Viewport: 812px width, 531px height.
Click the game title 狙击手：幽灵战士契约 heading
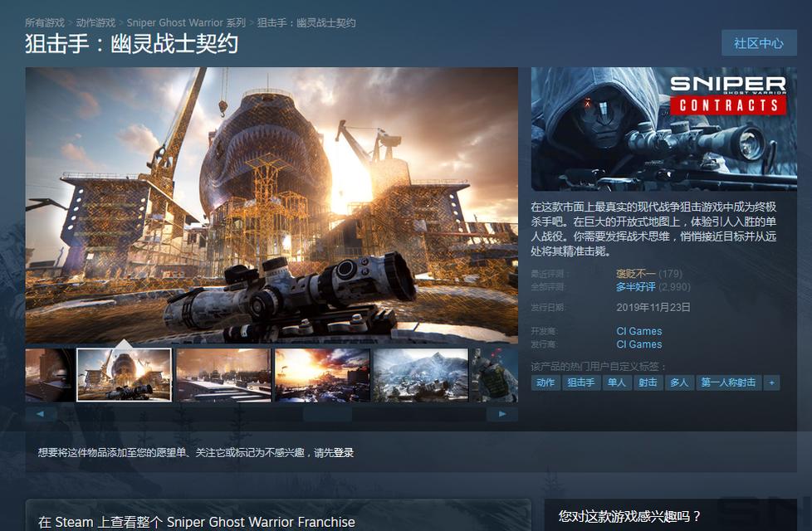click(131, 44)
